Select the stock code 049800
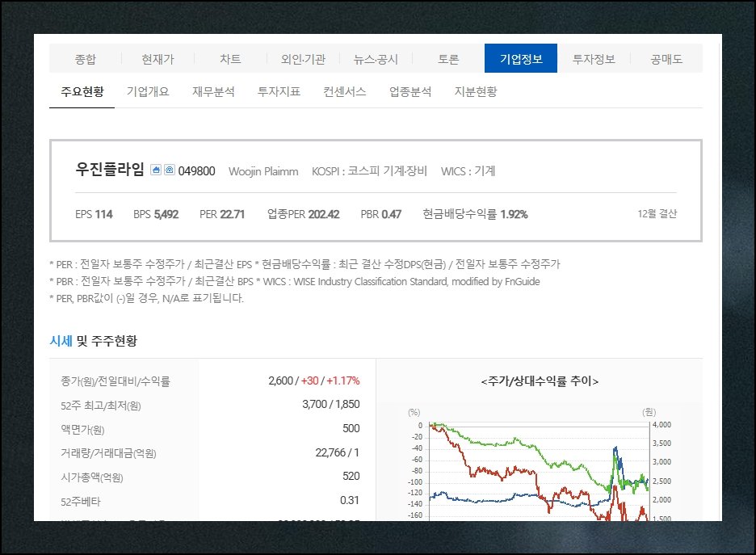This screenshot has width=756, height=555. 197,171
